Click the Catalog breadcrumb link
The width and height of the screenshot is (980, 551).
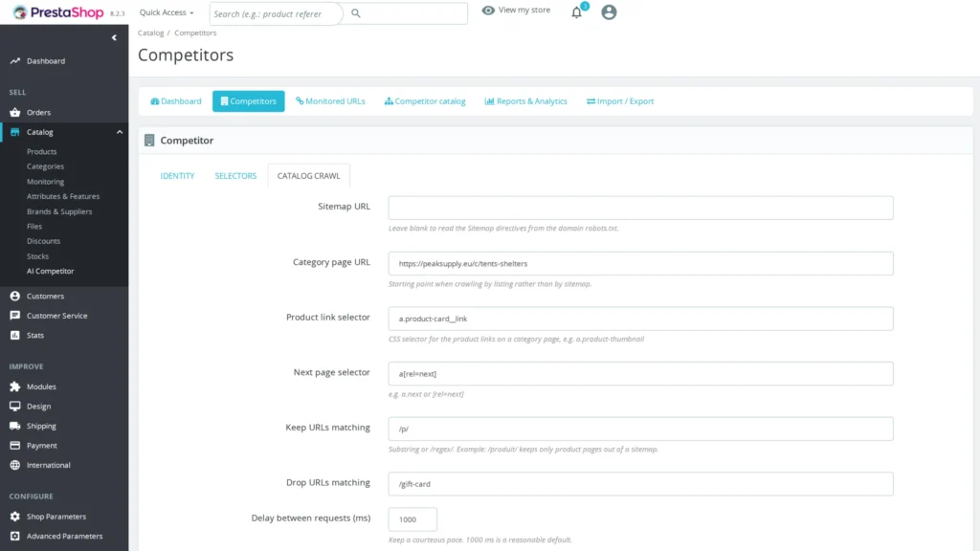coord(150,33)
